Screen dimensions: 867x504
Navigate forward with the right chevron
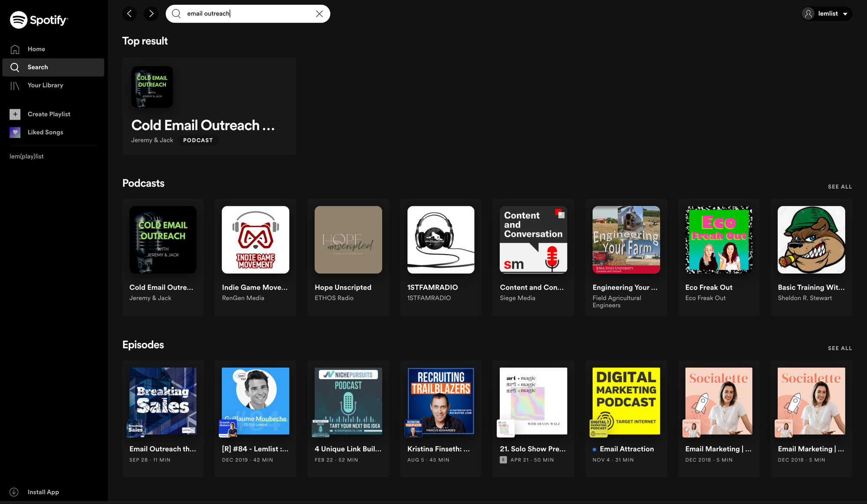(151, 13)
